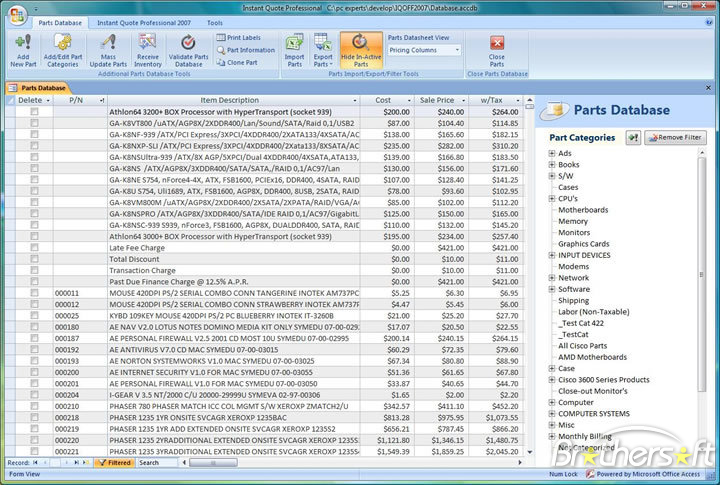720x485 pixels.
Task: Click Print Labels in ribbon
Action: pos(238,38)
